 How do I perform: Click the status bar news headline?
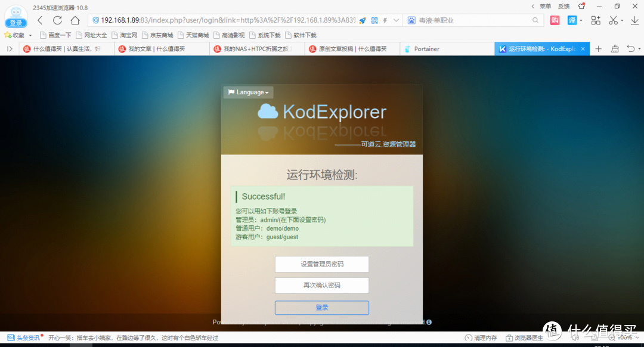click(133, 338)
